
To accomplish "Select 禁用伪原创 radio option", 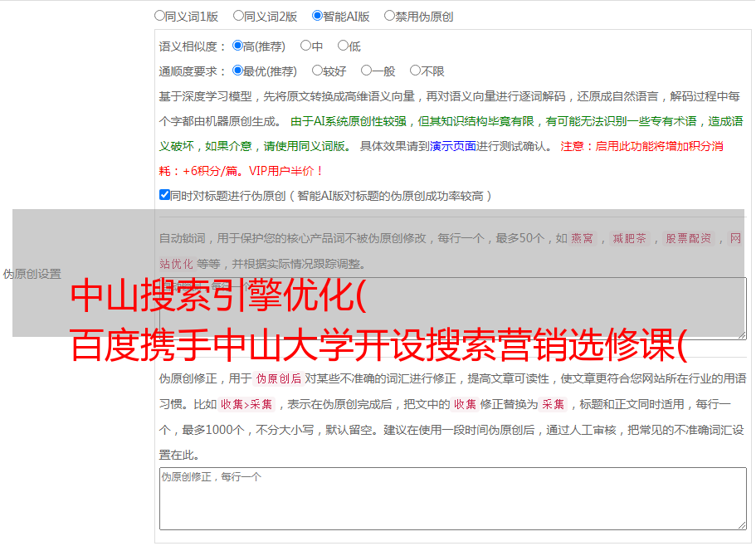I will tap(389, 16).
